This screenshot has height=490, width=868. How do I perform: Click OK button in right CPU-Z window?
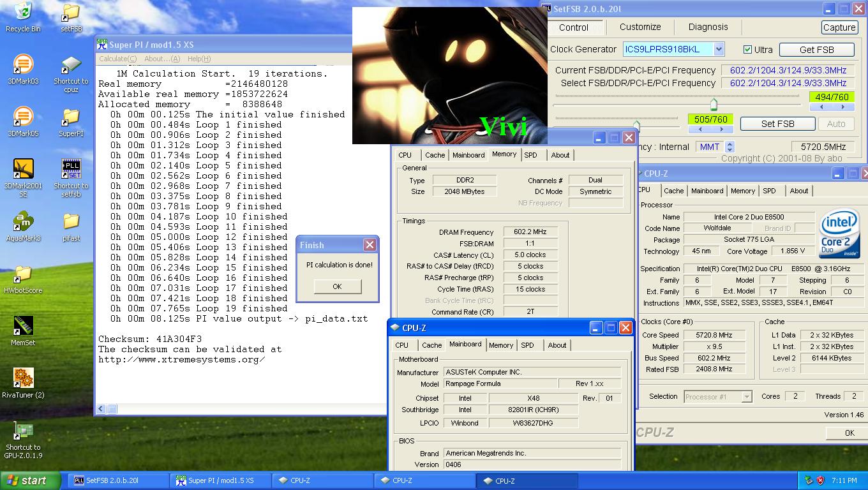849,433
